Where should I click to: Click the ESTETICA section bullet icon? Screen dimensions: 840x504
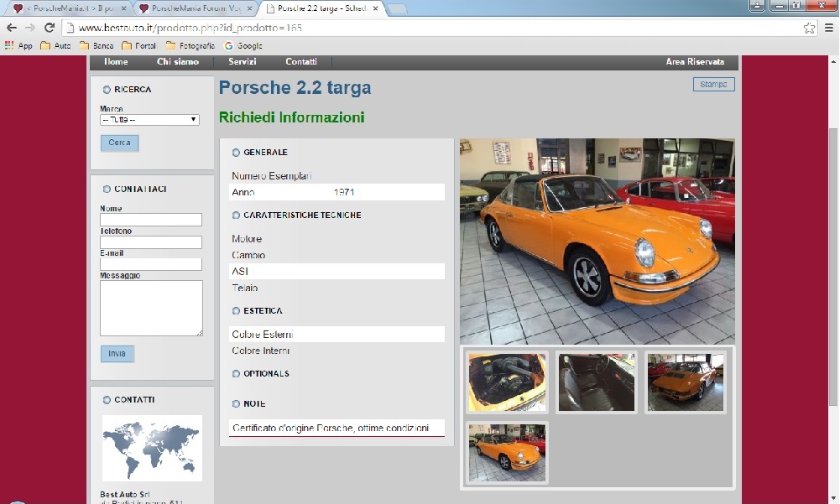(x=236, y=310)
